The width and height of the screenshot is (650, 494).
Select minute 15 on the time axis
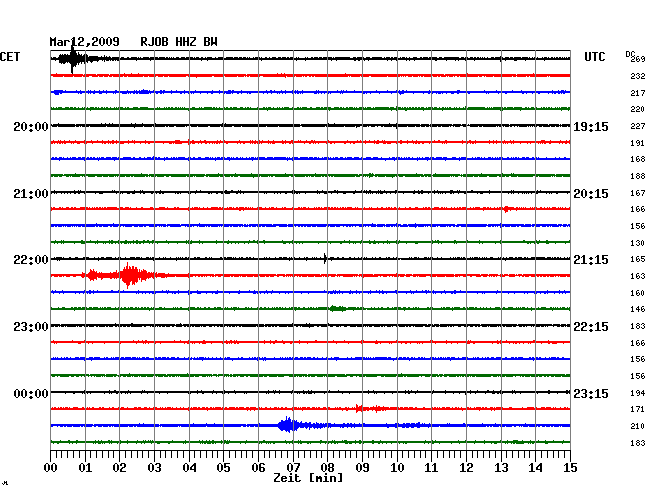(570, 468)
